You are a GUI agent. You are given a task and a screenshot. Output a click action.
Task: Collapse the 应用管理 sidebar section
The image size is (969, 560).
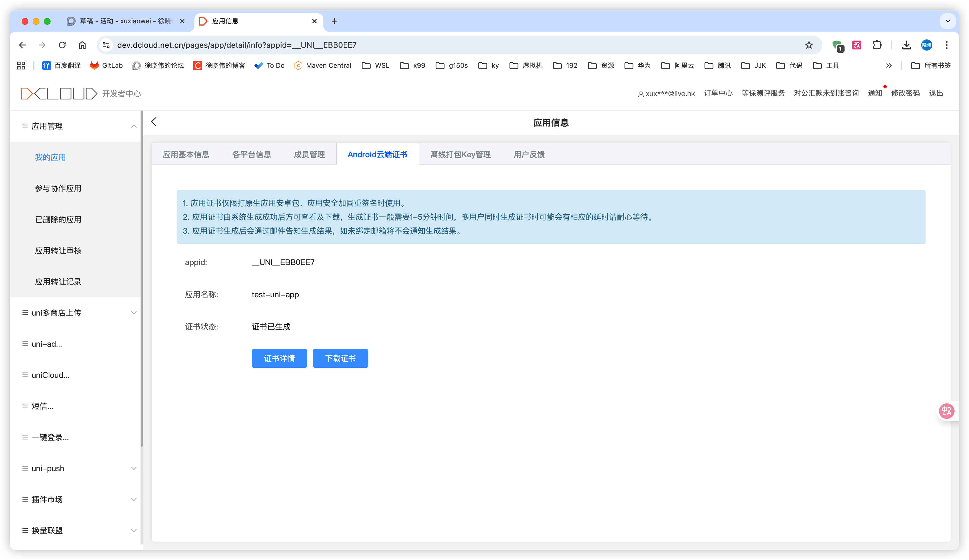pos(133,126)
